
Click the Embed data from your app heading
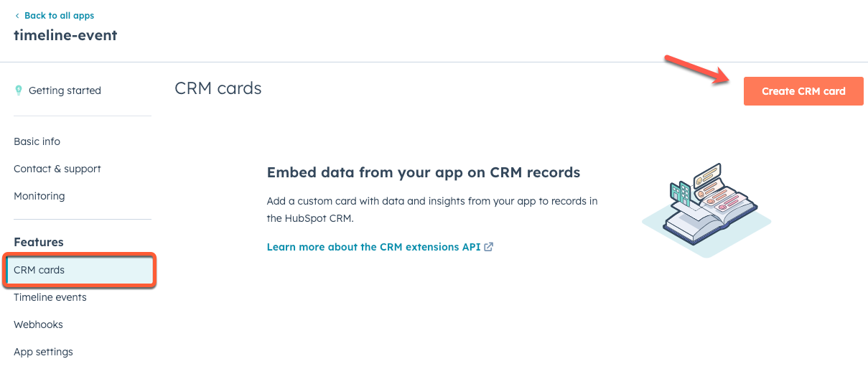pyautogui.click(x=423, y=172)
